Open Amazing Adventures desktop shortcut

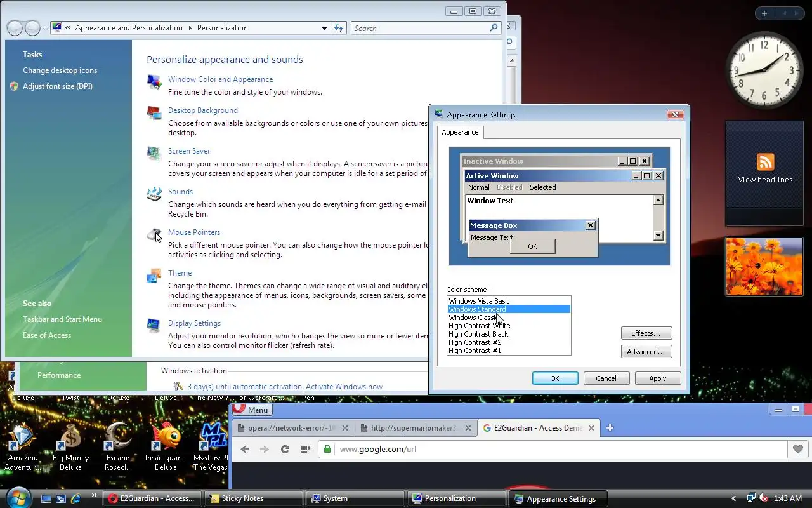23,448
